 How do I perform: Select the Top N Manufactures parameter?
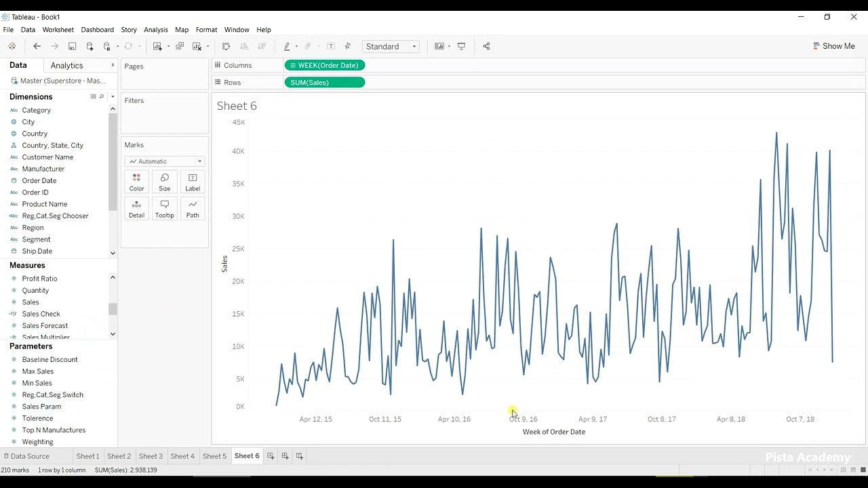(54, 430)
